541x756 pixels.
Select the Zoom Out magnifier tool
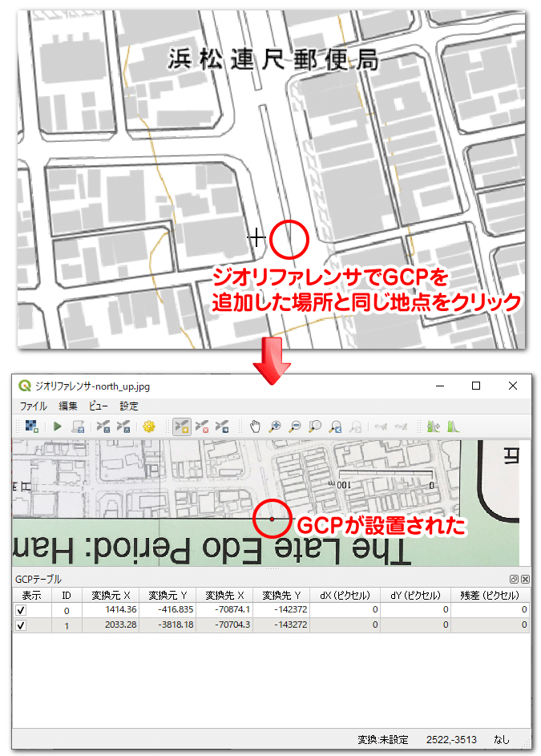pyautogui.click(x=295, y=427)
